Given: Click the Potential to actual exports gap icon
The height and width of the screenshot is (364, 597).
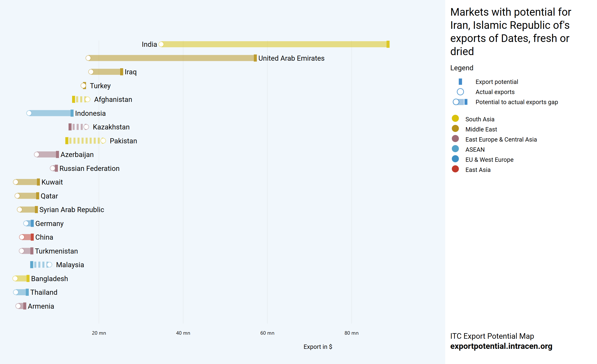Looking at the screenshot, I should (460, 102).
